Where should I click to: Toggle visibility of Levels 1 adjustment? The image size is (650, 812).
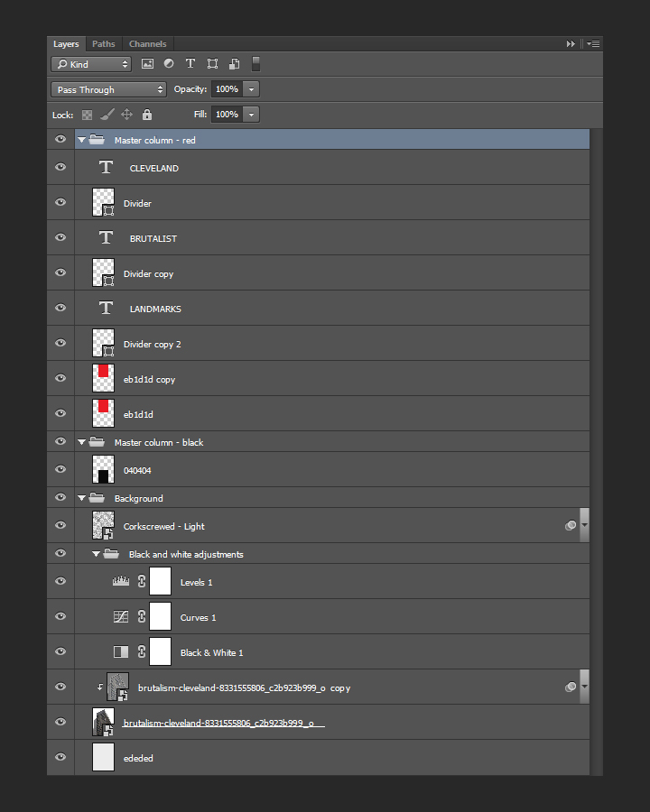[60, 582]
